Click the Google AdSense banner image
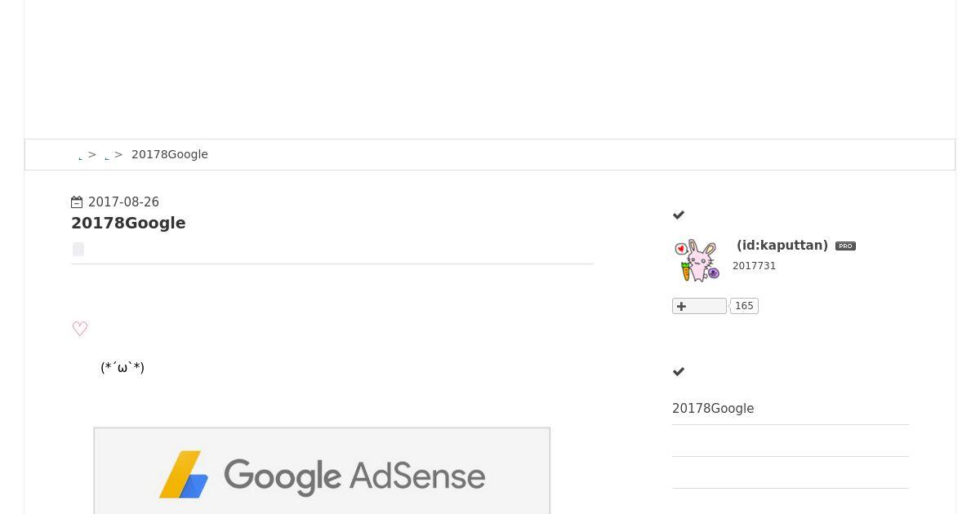The height and width of the screenshot is (514, 980). coord(322,471)
